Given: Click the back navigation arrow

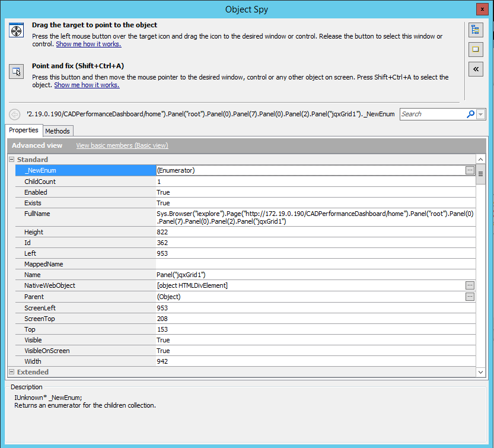Looking at the screenshot, I should (x=14, y=114).
